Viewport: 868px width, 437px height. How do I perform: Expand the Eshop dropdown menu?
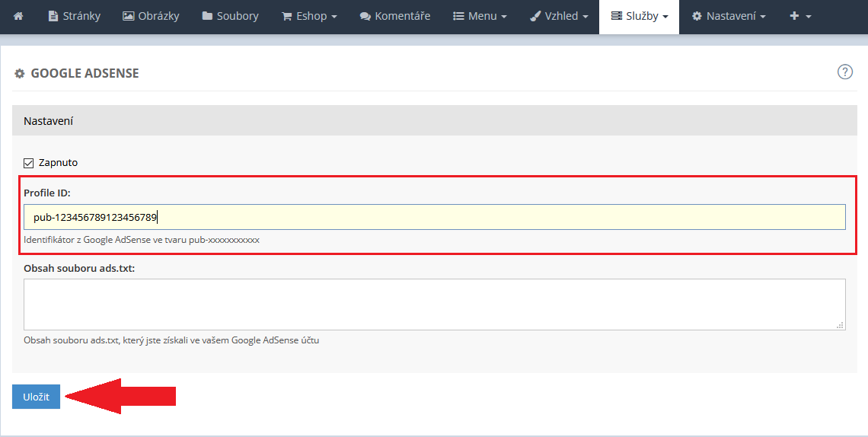click(x=308, y=16)
